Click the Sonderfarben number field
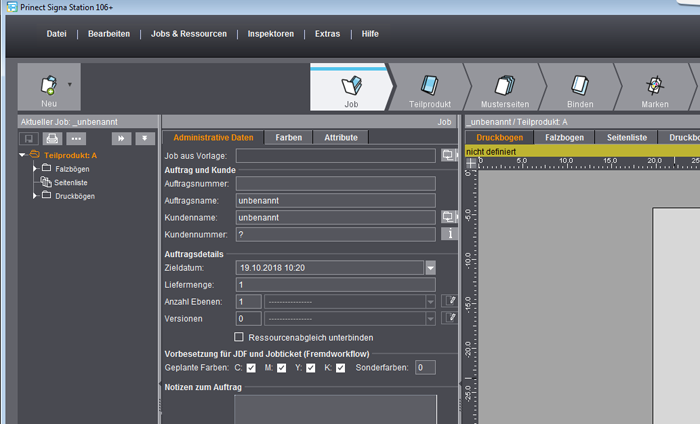 pyautogui.click(x=425, y=368)
